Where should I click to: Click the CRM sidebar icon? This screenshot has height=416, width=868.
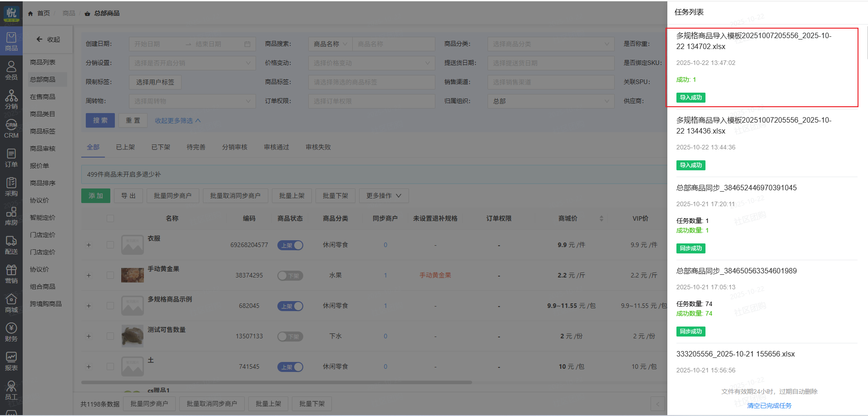(11, 129)
